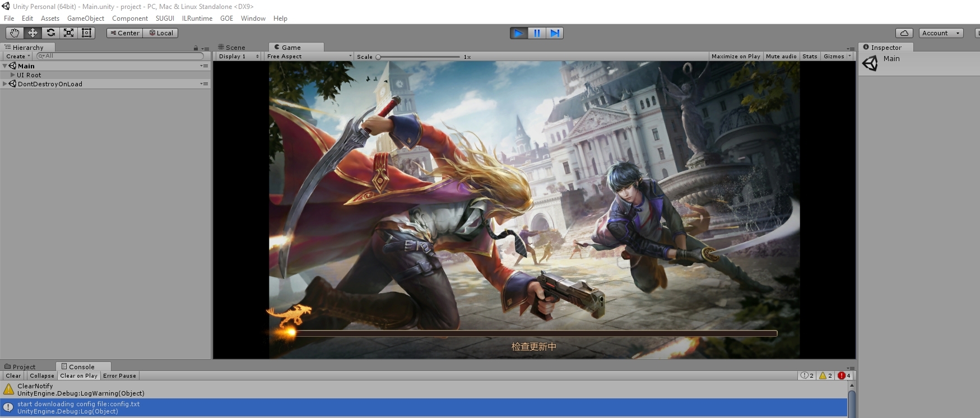Select the Move tool
This screenshot has height=418, width=980.
pyautogui.click(x=32, y=33)
